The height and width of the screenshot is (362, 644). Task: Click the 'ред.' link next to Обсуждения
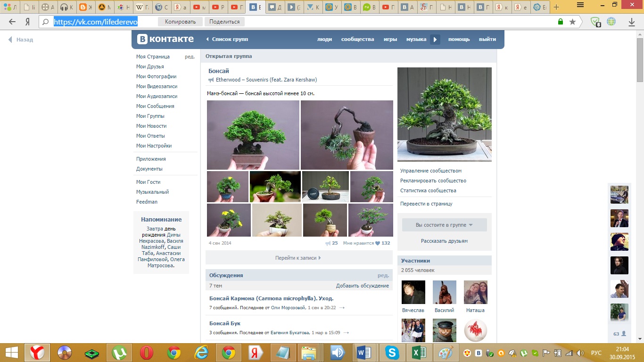[x=383, y=275]
